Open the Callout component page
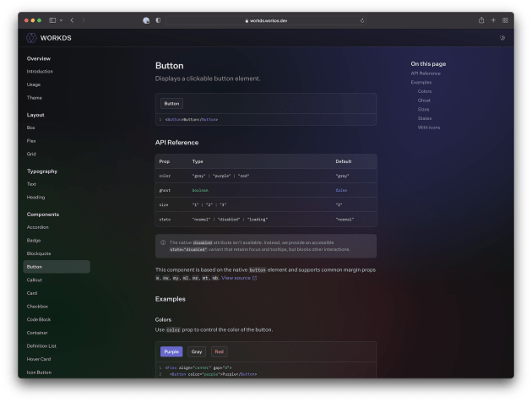 (x=35, y=280)
